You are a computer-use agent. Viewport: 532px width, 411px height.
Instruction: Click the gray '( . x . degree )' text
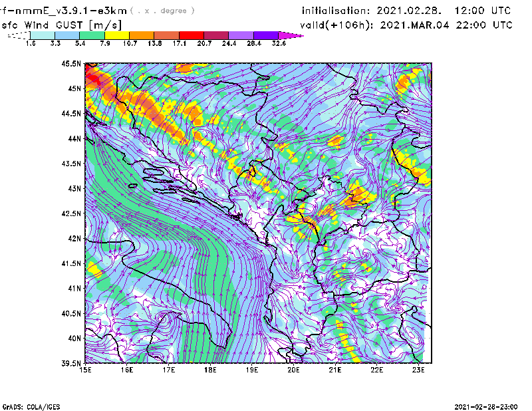point(162,11)
